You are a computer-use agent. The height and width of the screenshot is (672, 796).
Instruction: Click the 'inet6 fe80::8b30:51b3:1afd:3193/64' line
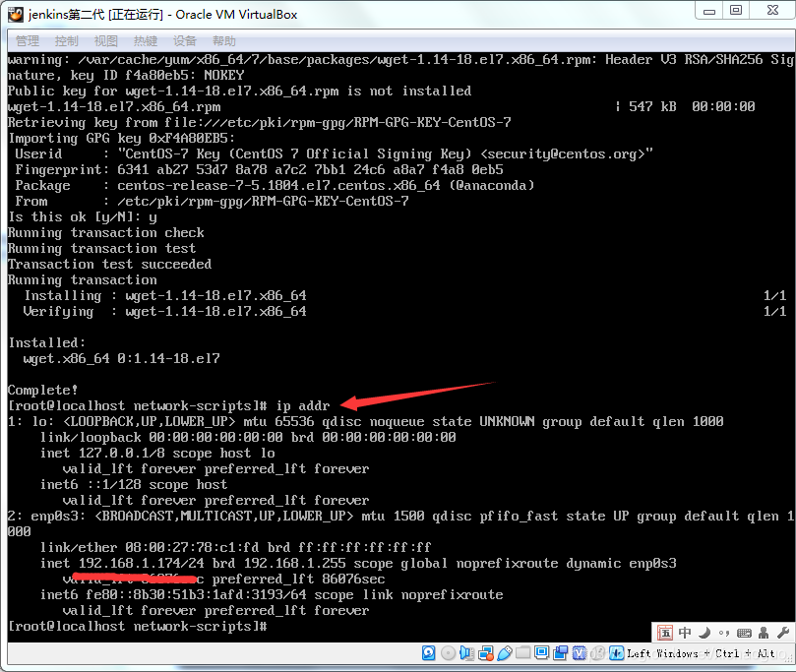pyautogui.click(x=273, y=595)
